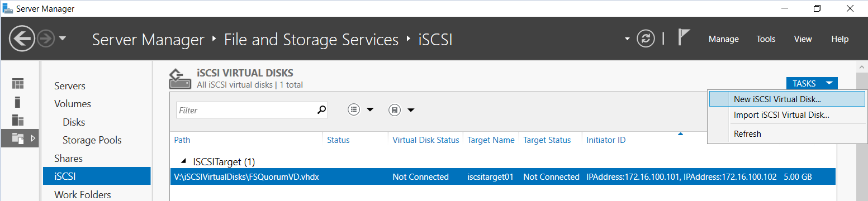
Task: Open the Help menu
Action: click(x=839, y=39)
